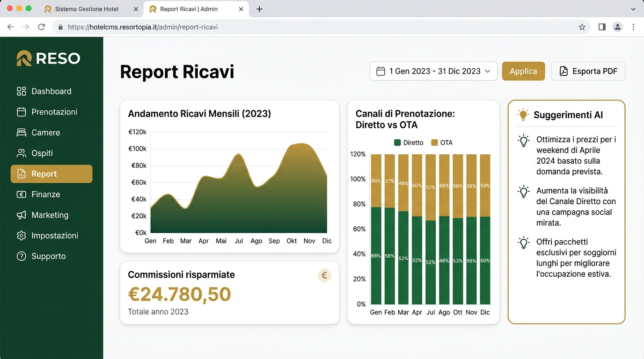Toggle the OTA legend gold swatch
This screenshot has width=644, height=359.
434,143
